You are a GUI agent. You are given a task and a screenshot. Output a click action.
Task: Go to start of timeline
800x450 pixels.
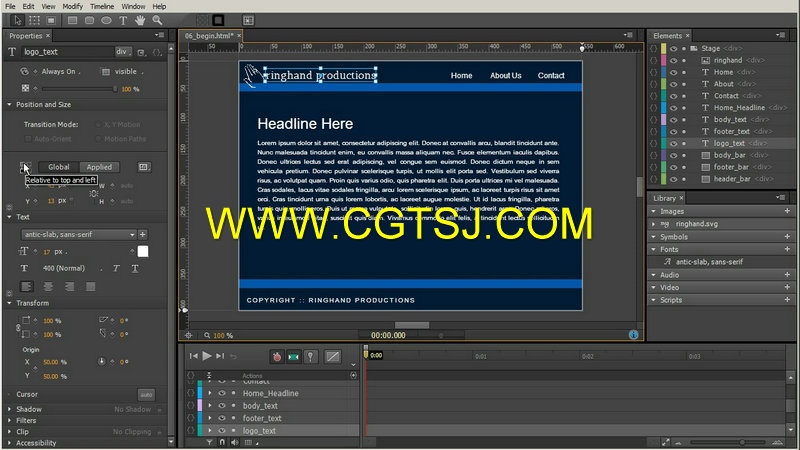(193, 356)
